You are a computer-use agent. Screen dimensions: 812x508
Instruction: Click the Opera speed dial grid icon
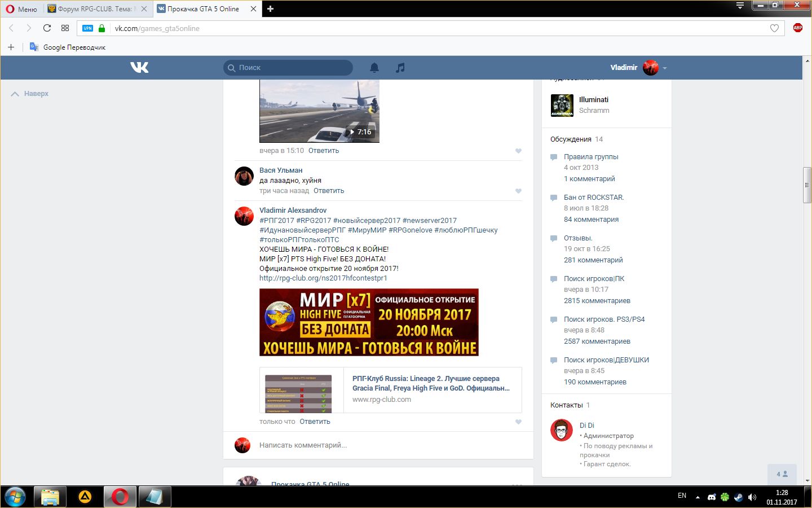[x=65, y=28]
